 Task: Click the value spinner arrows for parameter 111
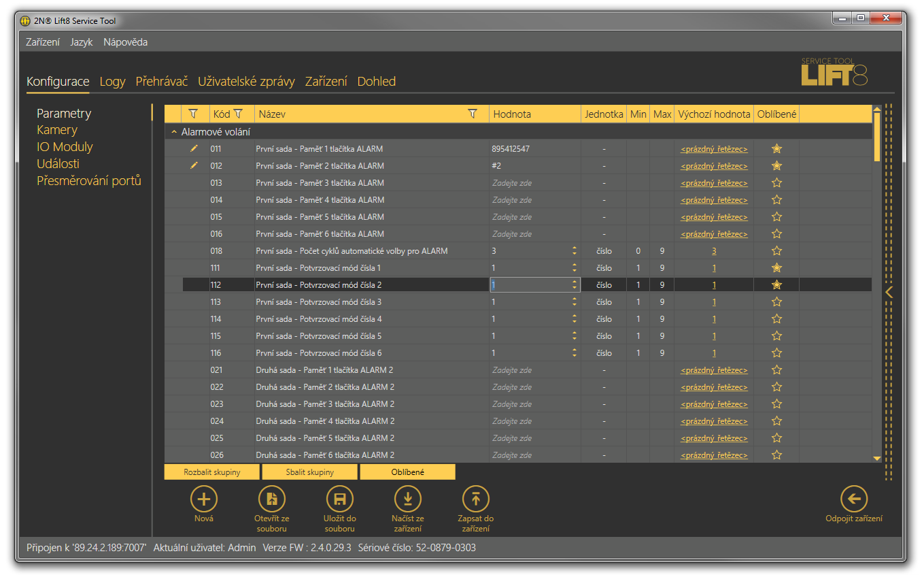pos(575,268)
